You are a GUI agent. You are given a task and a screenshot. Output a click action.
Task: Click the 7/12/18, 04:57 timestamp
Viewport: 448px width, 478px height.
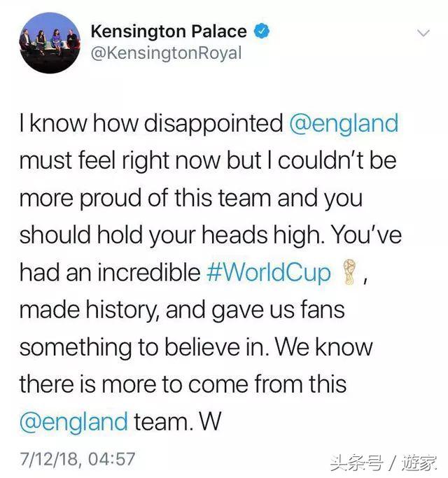click(76, 459)
